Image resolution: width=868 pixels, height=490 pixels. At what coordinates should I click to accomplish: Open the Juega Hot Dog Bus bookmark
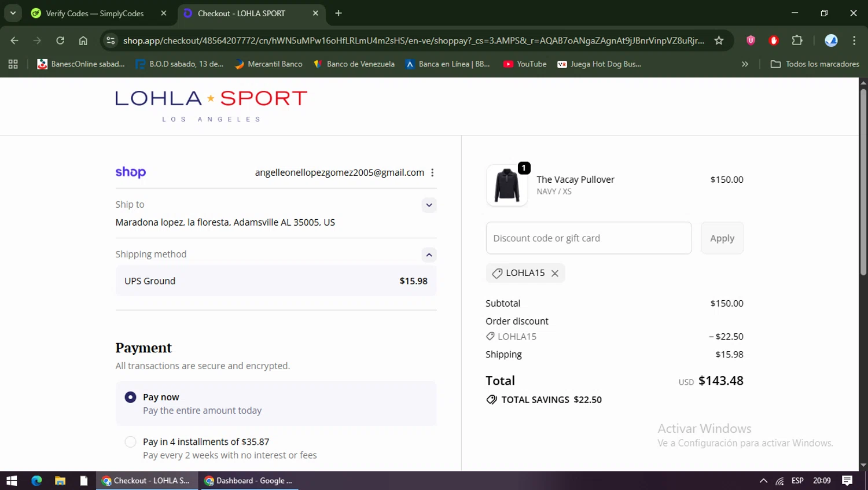599,64
